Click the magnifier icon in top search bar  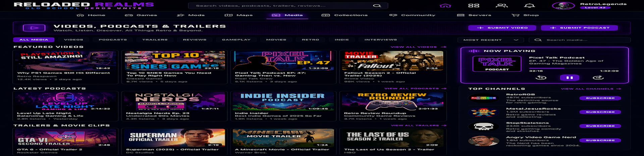coord(377,6)
